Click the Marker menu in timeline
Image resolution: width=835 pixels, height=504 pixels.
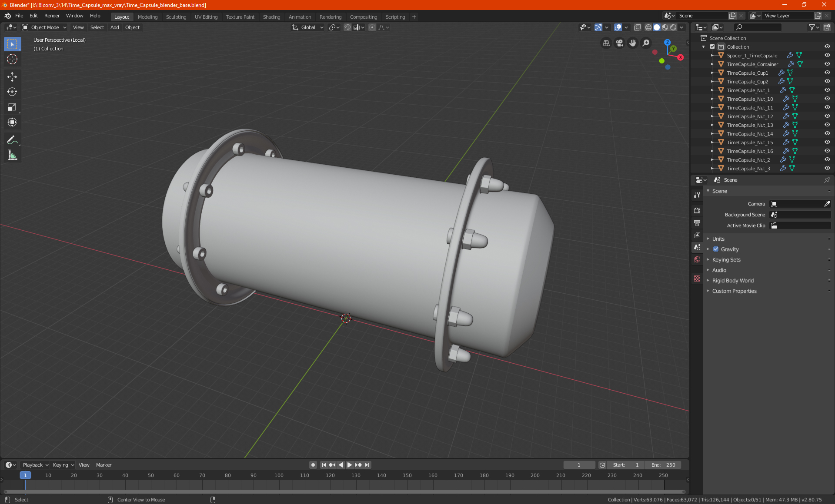click(x=104, y=465)
